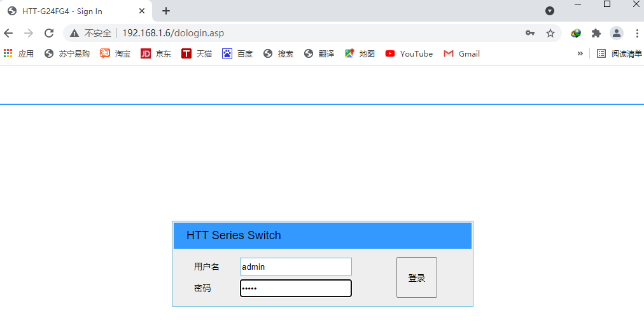644x327 pixels.
Task: Open the YouTube bookmark
Action: pos(409,54)
